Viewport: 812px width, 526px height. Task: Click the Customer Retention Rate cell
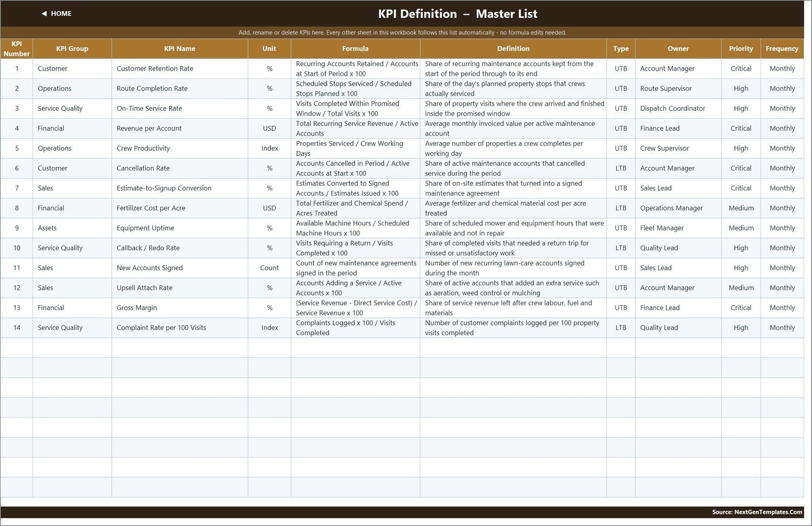(180, 69)
